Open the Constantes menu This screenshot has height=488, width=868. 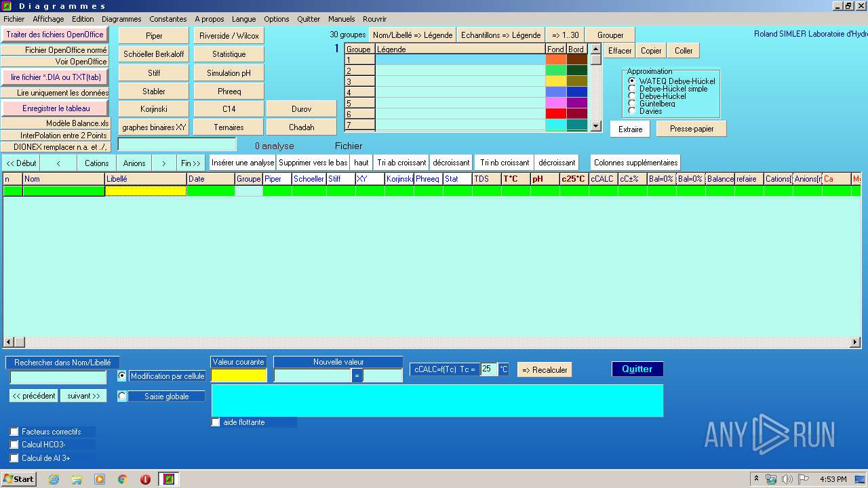(168, 19)
